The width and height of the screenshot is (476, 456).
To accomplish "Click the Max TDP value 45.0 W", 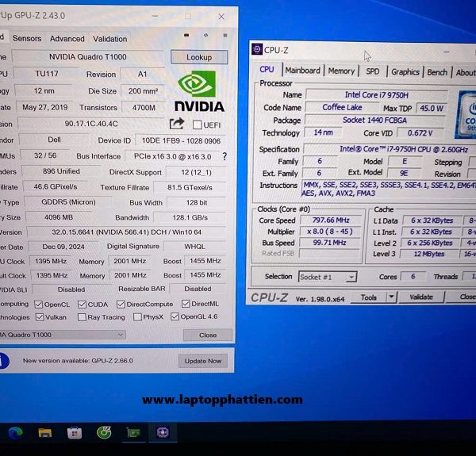I will click(432, 109).
